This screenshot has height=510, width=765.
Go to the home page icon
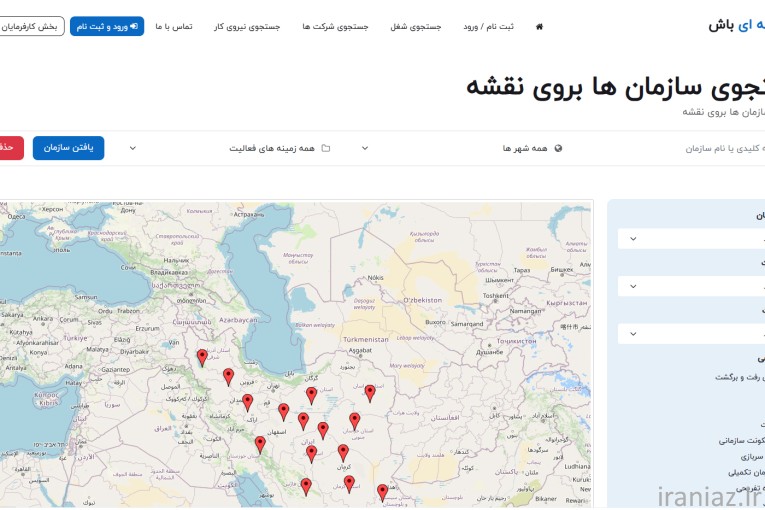539,26
